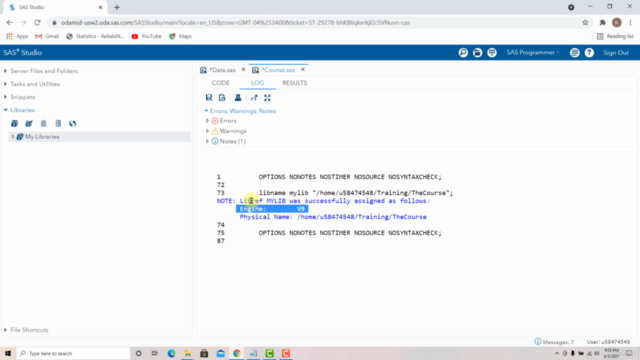Click the red Errors circle icon
Image resolution: width=640 pixels, height=360 pixels.
click(215, 121)
